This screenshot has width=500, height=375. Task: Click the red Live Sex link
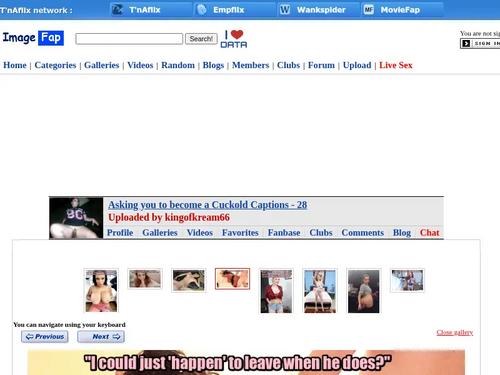396,65
